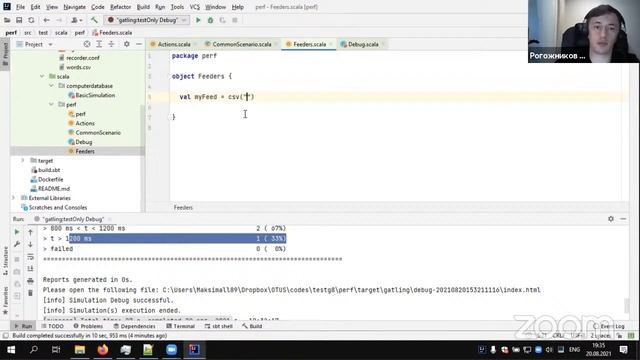
Task: Select build.sbt in project tree
Action: click(x=49, y=170)
